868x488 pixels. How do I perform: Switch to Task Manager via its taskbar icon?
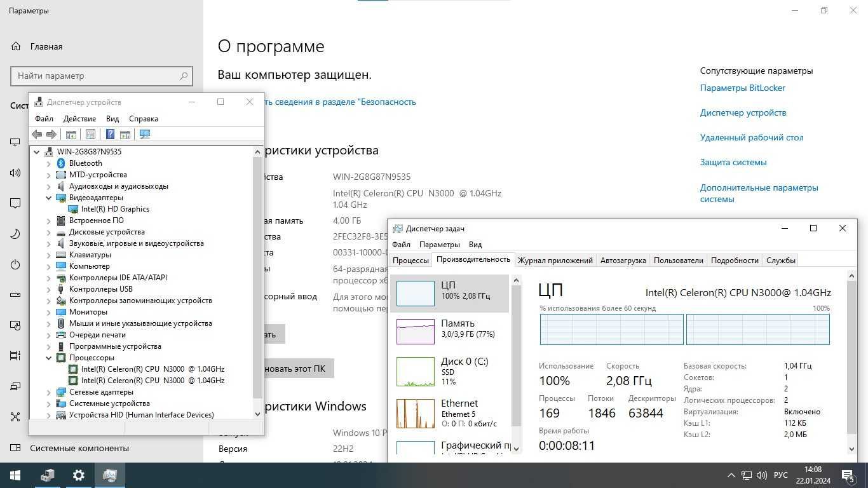[109, 475]
